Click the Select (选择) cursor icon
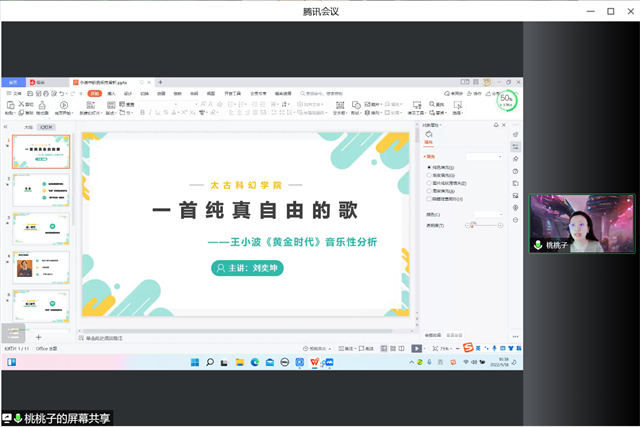 458,105
